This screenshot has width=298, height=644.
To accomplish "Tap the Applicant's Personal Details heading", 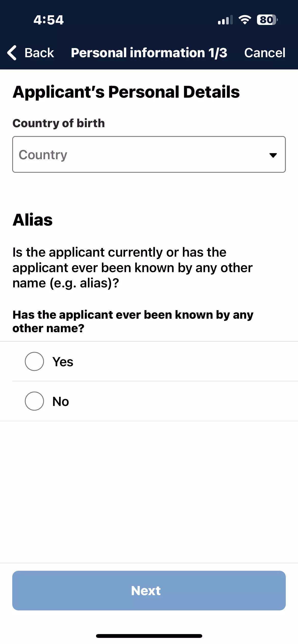I will tap(126, 92).
